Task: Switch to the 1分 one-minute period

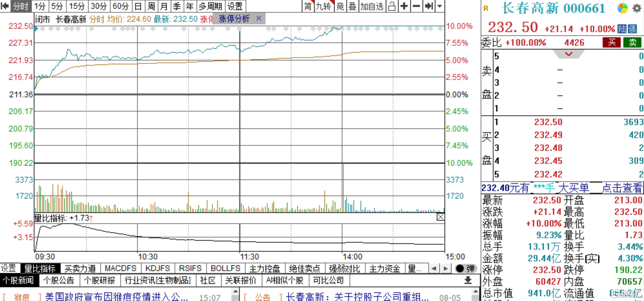Action: point(40,6)
